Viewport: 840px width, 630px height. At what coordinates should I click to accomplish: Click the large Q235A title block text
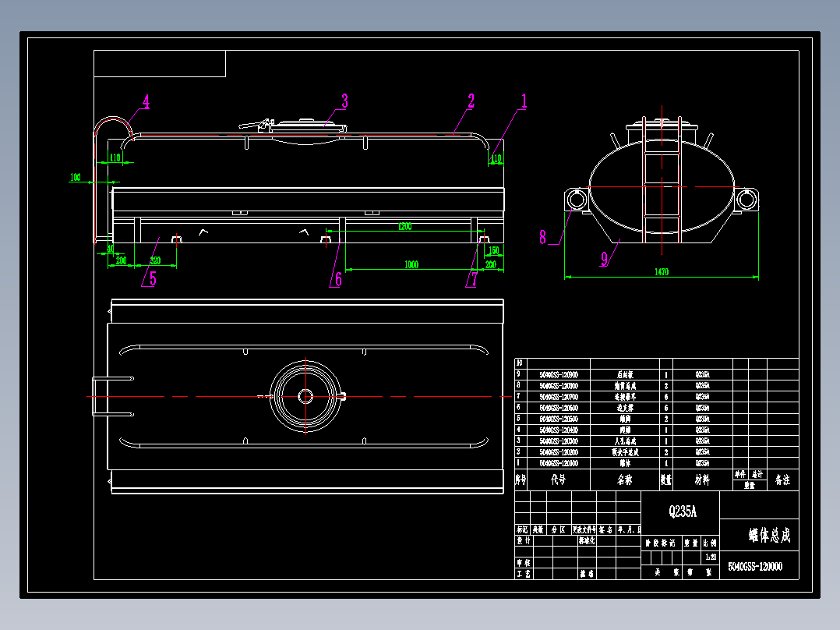coord(683,511)
